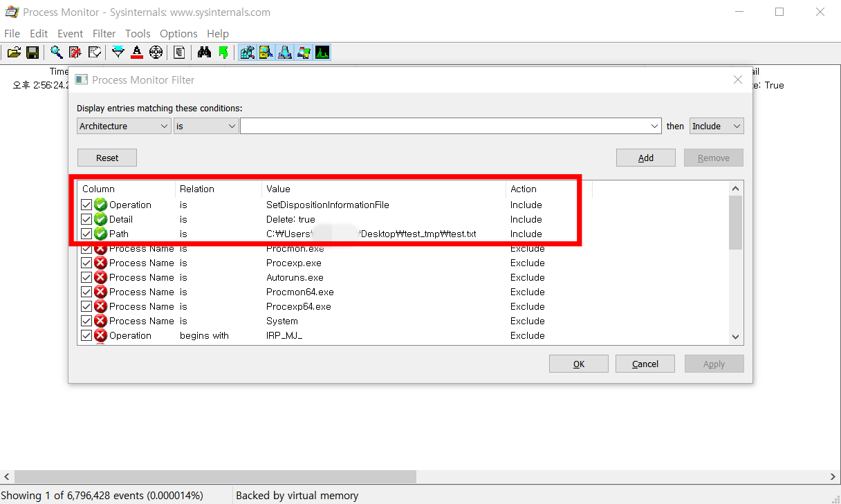
Task: Open the Event menu
Action: (x=70, y=33)
